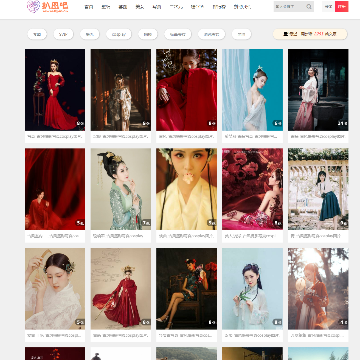Click the red register button in header

coord(342,6)
